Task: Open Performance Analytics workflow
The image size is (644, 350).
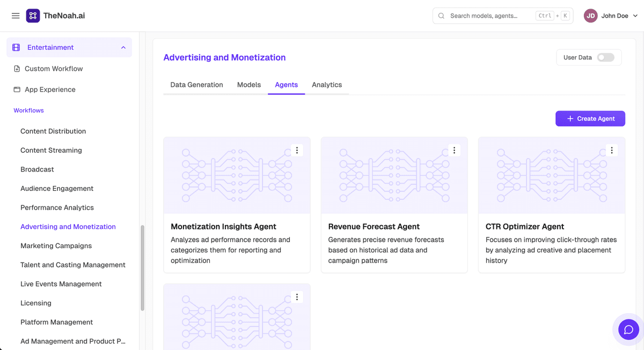Action: 57,207
